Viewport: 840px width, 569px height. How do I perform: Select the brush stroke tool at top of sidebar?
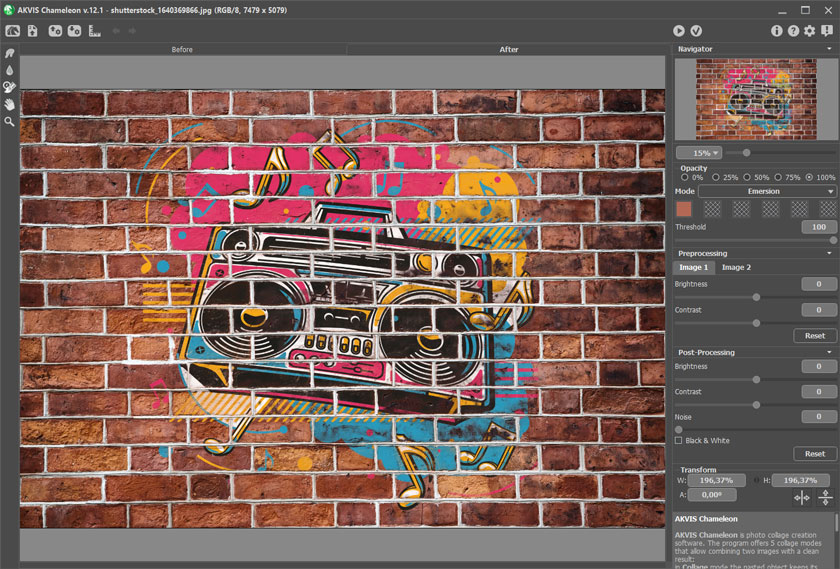coord(10,53)
